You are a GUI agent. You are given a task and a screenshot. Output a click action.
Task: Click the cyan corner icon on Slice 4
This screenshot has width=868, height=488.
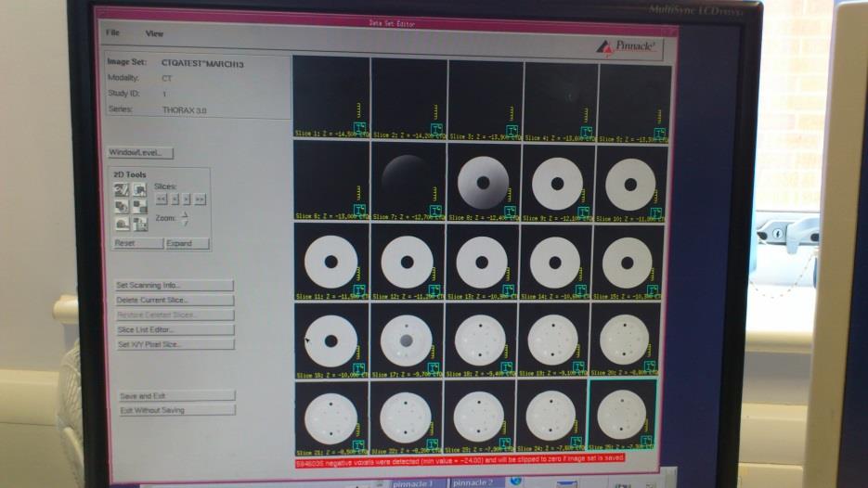587,132
